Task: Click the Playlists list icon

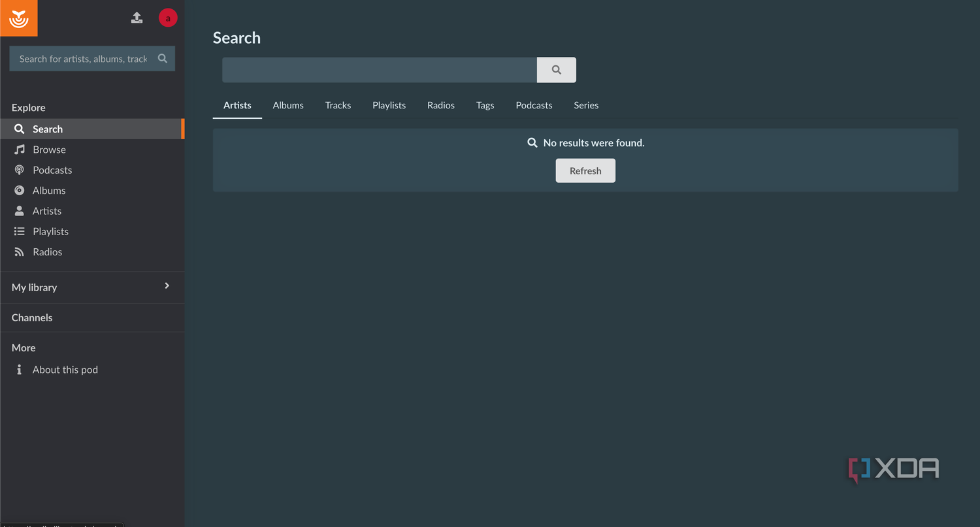Action: point(20,231)
